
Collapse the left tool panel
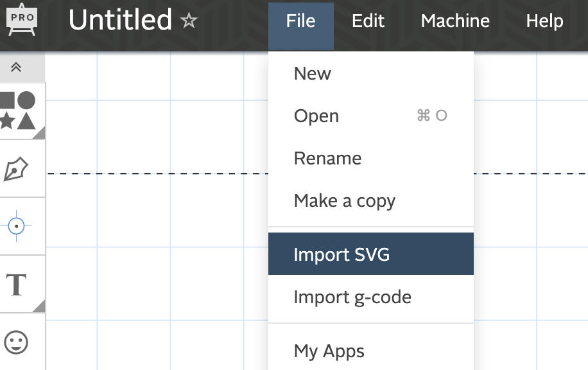click(17, 67)
